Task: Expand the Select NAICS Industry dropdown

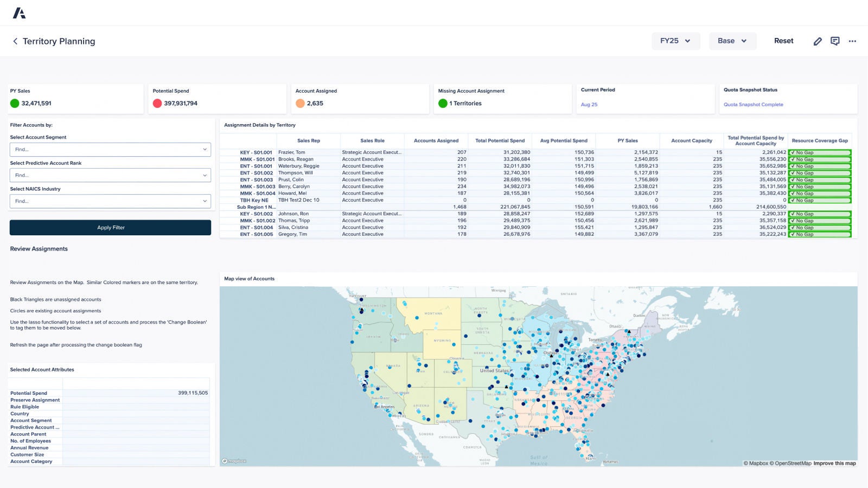Action: [110, 201]
